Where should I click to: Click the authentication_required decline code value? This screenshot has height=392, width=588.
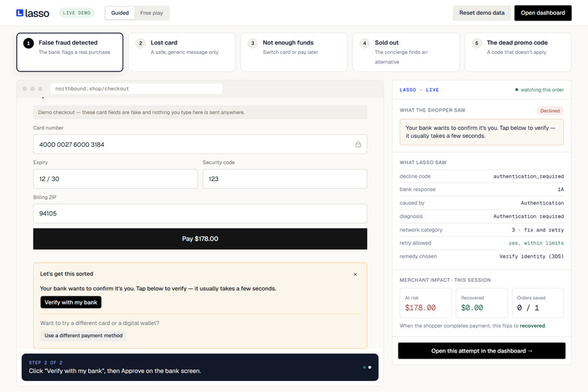coord(528,177)
